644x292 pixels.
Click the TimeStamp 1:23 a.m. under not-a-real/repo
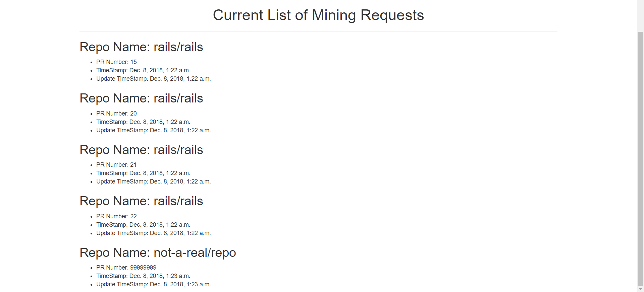tap(143, 276)
